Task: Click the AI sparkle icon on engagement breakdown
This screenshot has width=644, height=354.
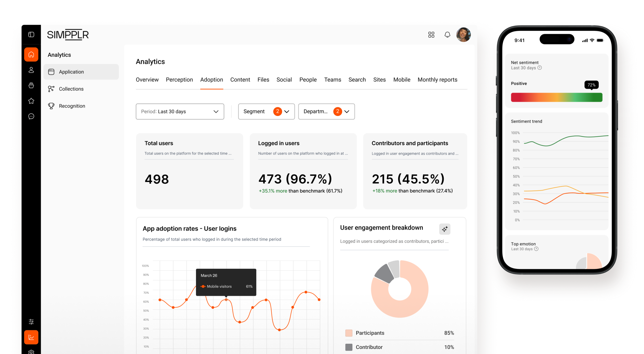Action: coord(445,229)
